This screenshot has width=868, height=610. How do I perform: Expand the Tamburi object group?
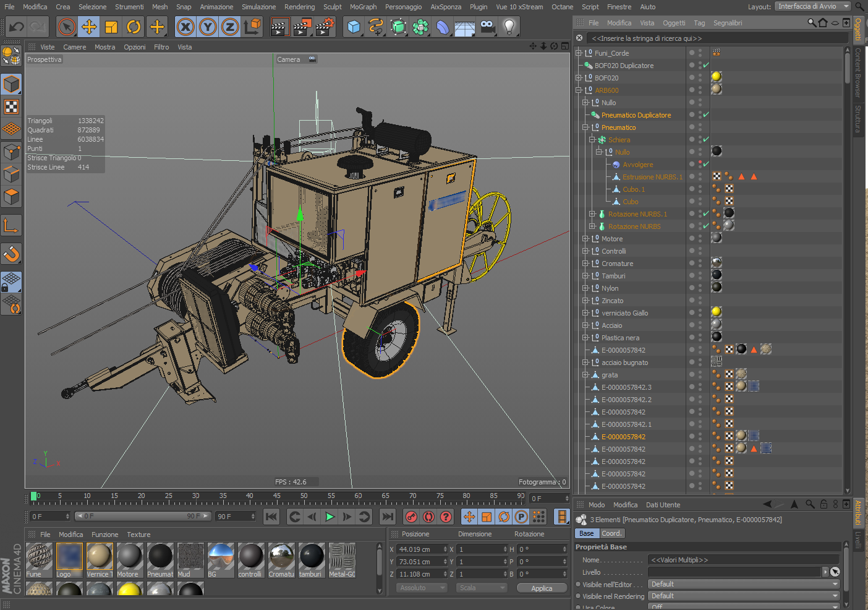tap(585, 276)
